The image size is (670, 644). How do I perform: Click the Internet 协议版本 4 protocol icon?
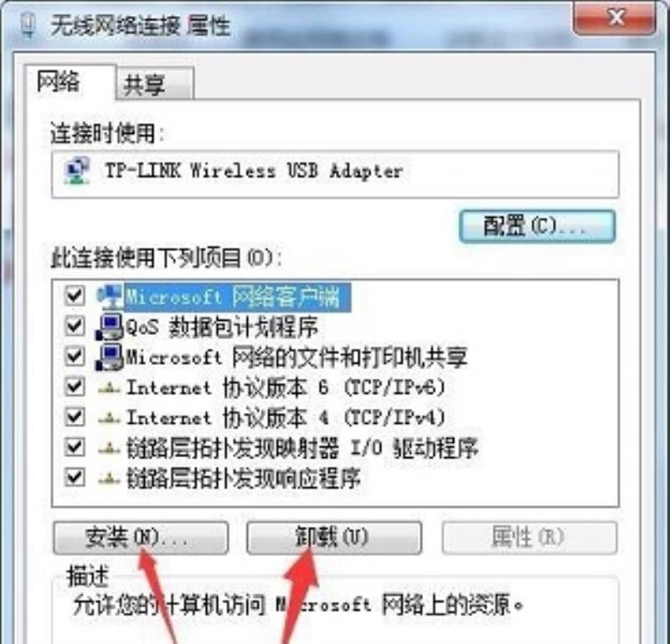point(110,418)
